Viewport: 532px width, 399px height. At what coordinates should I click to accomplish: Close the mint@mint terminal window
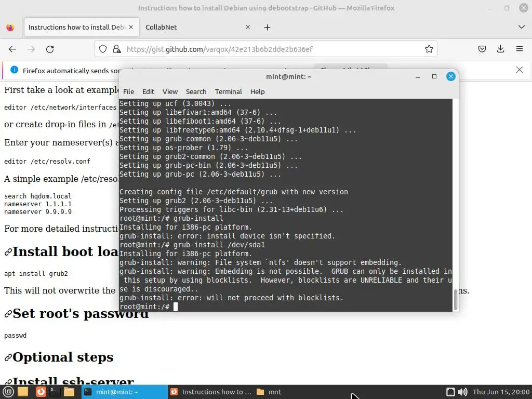coord(450,77)
